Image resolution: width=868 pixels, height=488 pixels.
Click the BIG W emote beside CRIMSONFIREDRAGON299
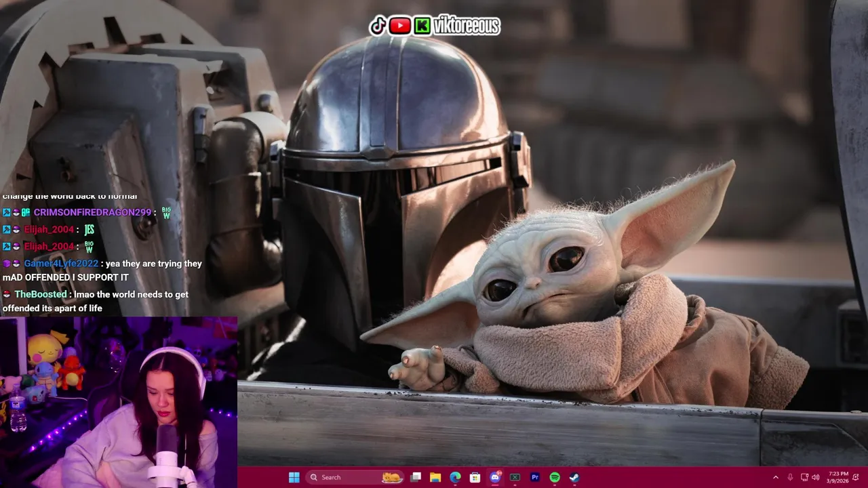click(166, 212)
